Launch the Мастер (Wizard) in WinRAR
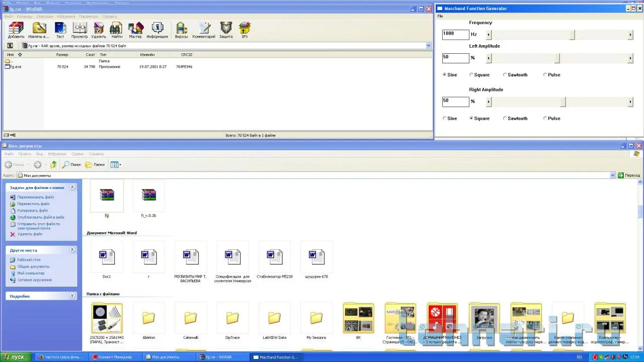The image size is (644, 362). [x=135, y=30]
